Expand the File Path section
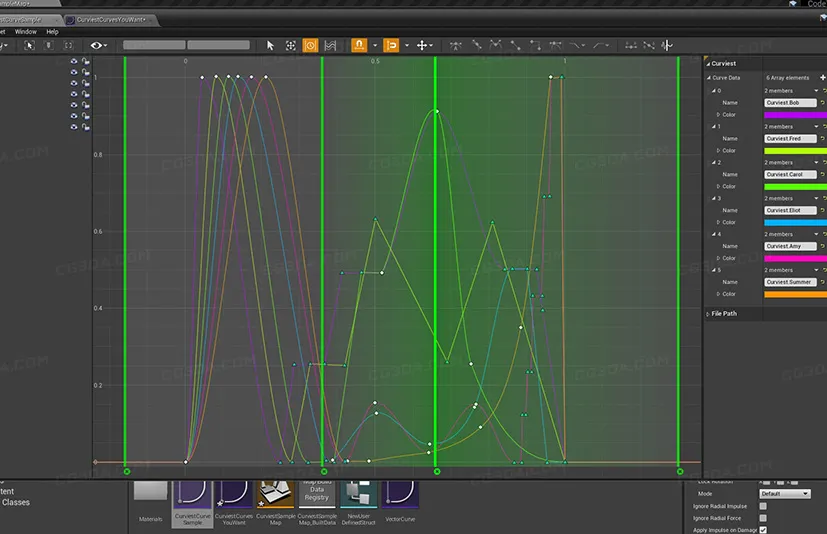The height and width of the screenshot is (534, 827). tap(708, 314)
